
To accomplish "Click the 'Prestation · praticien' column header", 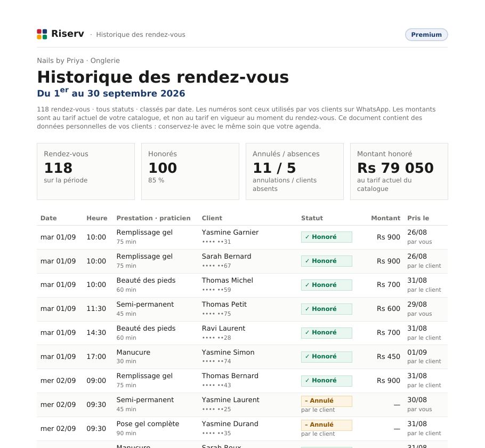I will [153, 218].
